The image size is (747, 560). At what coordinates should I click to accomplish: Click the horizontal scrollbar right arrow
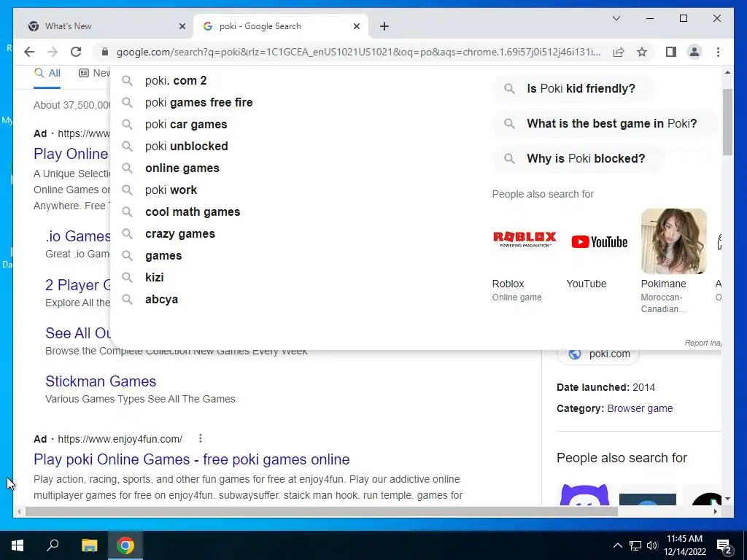[715, 511]
